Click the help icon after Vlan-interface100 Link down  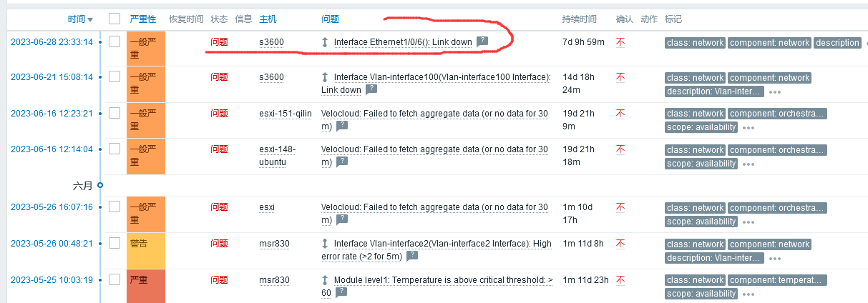pos(371,90)
